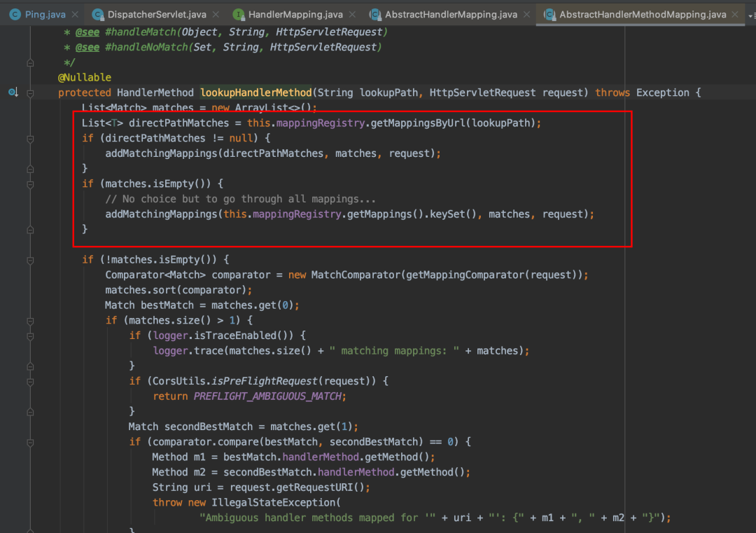The width and height of the screenshot is (756, 533).
Task: Close the HandlerMapping.java tab
Action: [x=353, y=14]
